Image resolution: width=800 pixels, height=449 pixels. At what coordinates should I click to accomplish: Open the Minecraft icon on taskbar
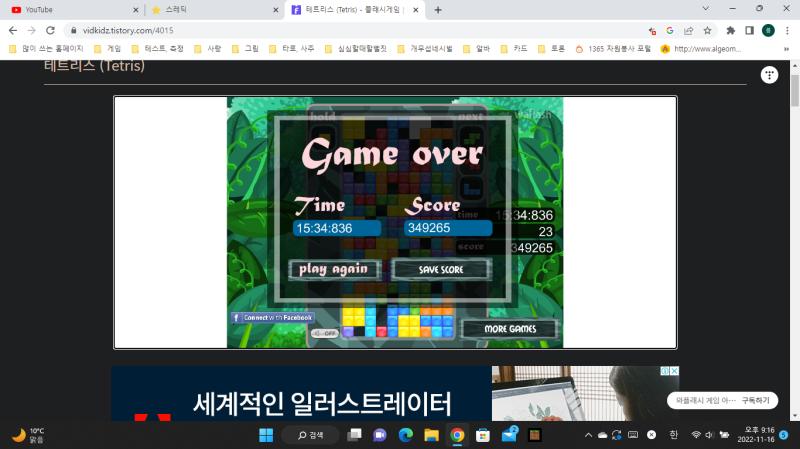tap(535, 435)
